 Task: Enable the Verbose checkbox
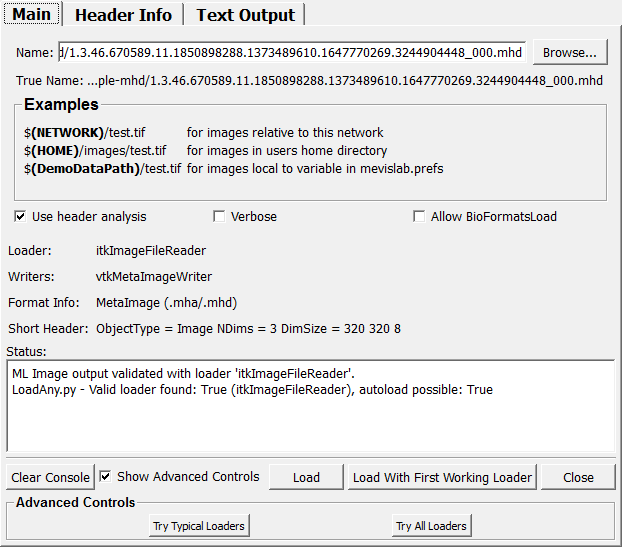point(220,217)
